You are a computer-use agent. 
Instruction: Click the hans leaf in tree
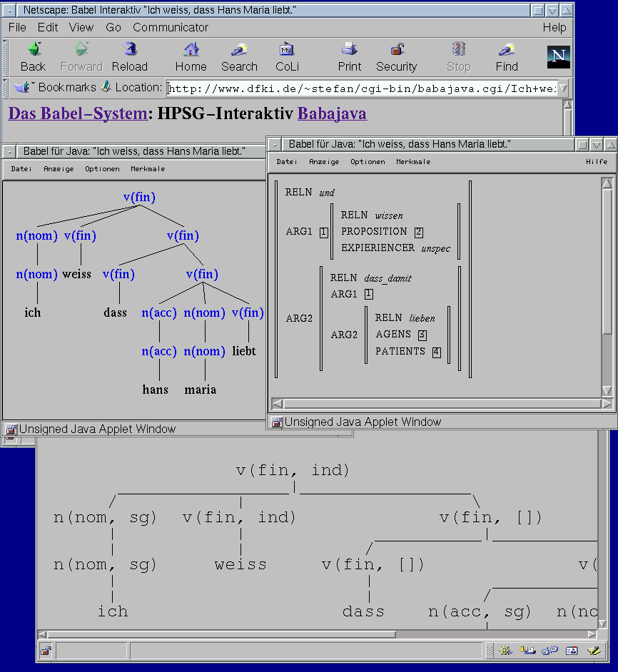point(156,390)
